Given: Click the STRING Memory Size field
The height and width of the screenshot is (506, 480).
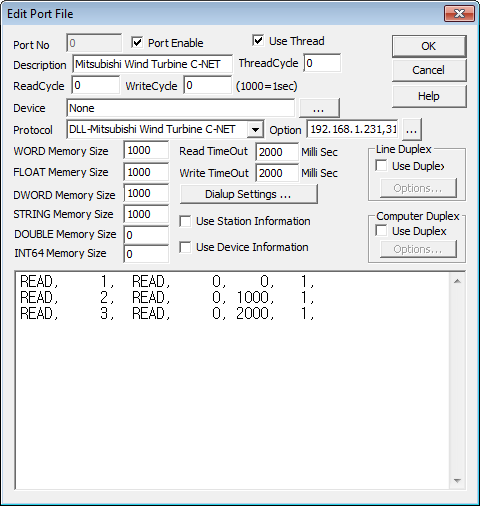Looking at the screenshot, I should [x=146, y=214].
